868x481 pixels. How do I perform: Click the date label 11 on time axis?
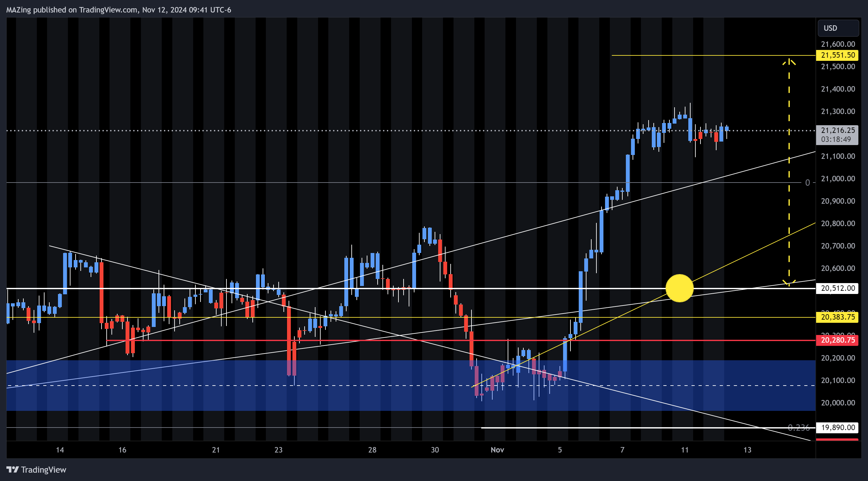685,450
